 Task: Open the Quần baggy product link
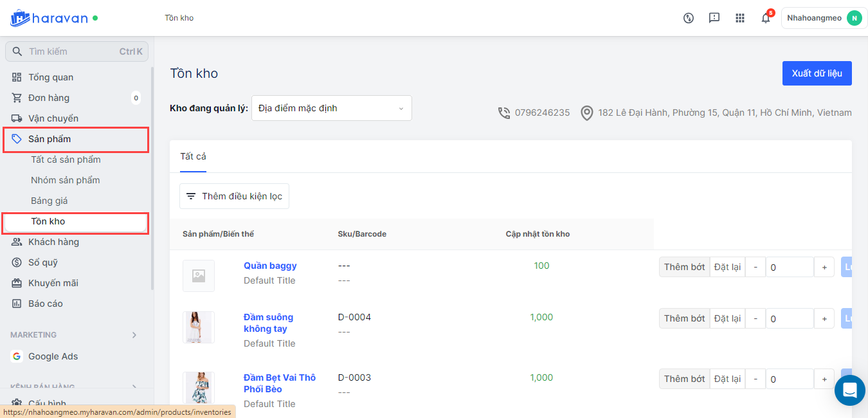[x=270, y=266]
